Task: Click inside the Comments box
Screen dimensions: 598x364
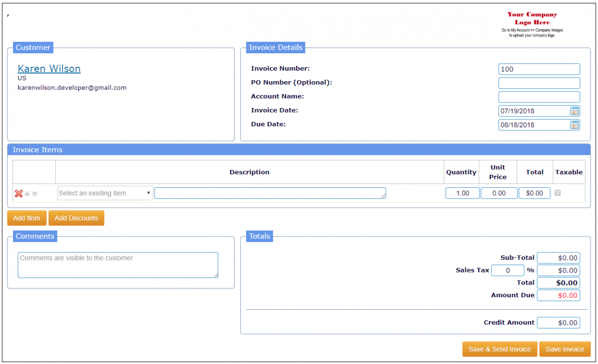Action: (x=118, y=264)
